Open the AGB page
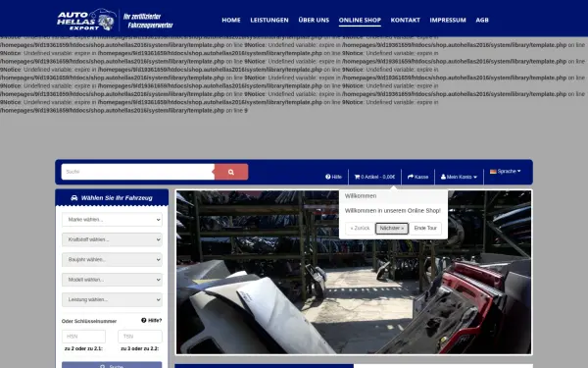 click(x=482, y=20)
